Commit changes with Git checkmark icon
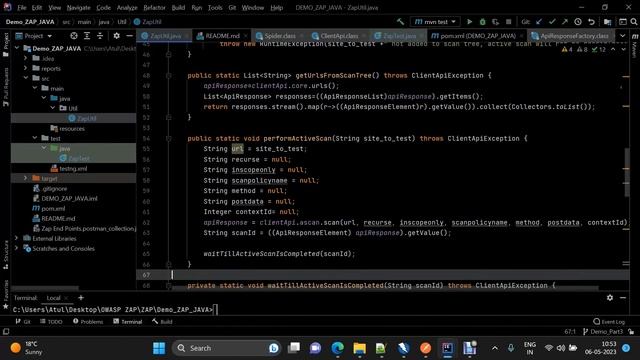This screenshot has height=360, width=640. pos(552,22)
